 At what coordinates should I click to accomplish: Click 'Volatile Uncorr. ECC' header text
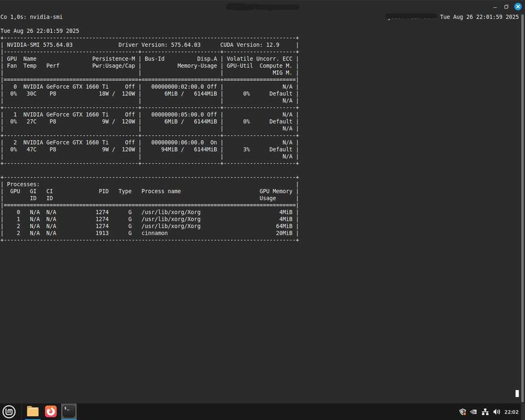click(259, 59)
